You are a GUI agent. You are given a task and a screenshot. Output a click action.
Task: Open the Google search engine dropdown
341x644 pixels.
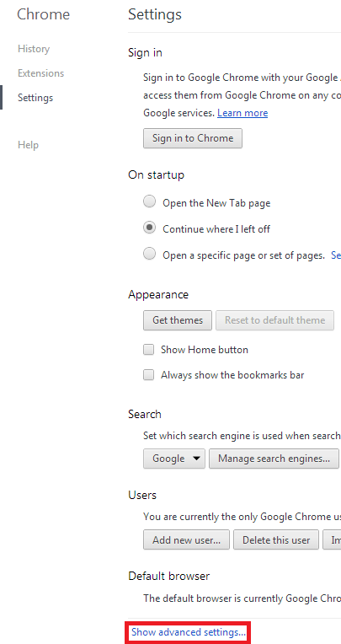174,459
